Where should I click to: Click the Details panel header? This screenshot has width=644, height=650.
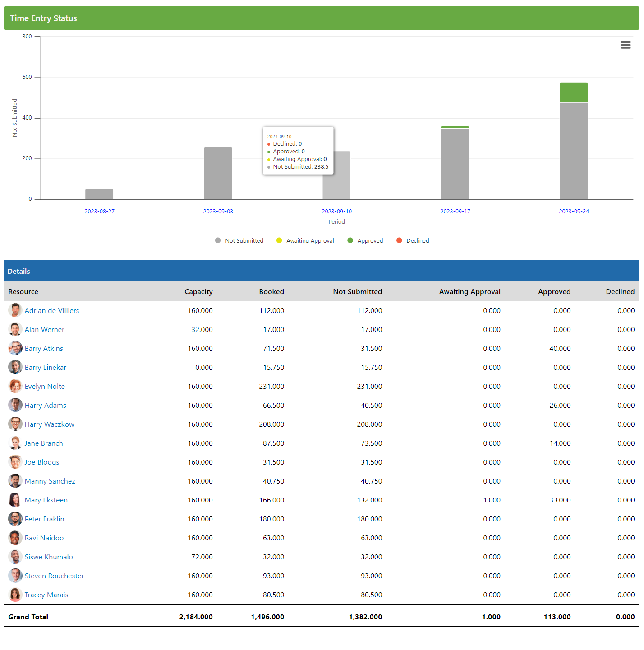point(18,271)
